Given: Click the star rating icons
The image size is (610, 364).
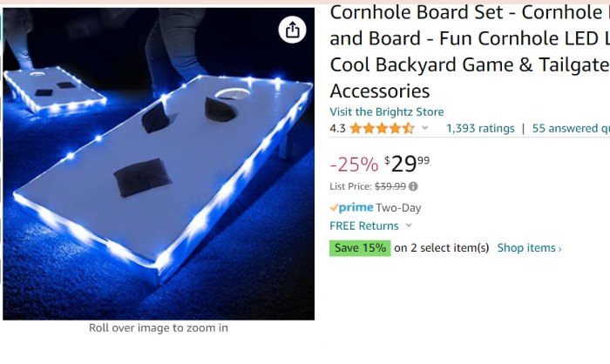Looking at the screenshot, I should pos(382,128).
